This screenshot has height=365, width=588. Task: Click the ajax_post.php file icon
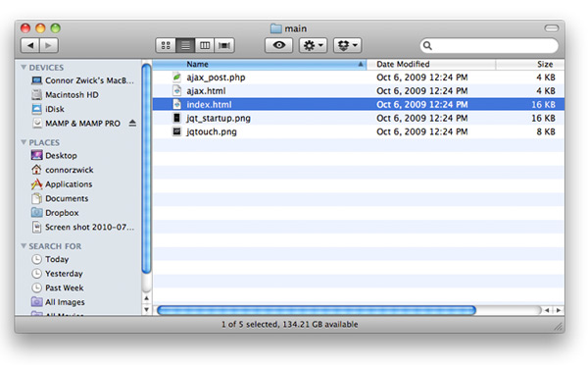(x=176, y=77)
